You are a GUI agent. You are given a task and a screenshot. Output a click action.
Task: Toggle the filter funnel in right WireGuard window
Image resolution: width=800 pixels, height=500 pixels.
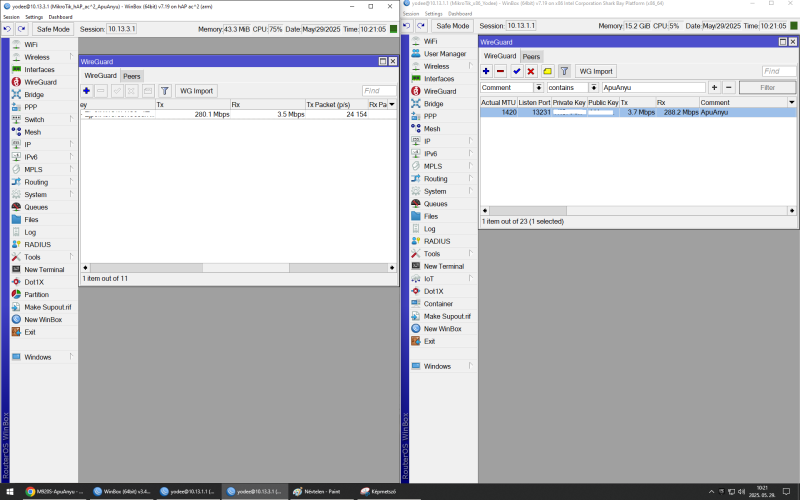pos(564,71)
